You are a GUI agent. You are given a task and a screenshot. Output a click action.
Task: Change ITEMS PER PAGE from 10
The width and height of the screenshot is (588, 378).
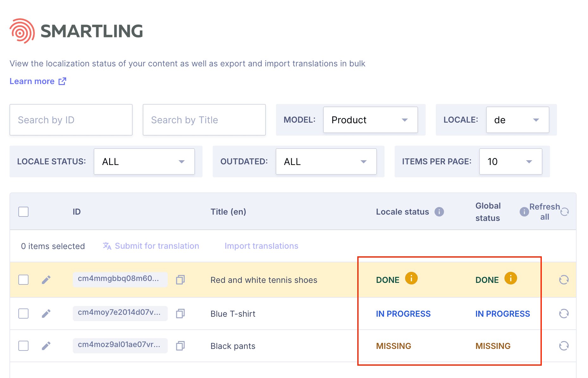[x=510, y=162]
